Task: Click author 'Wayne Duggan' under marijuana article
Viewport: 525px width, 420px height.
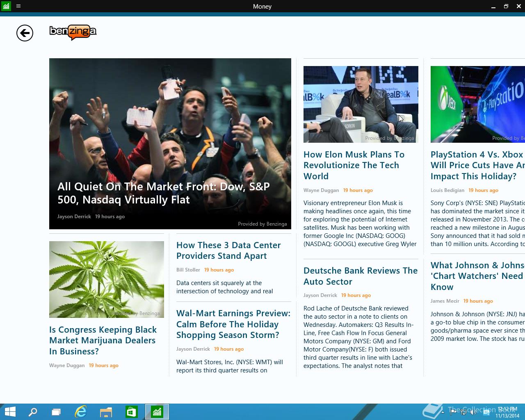Action: (67, 365)
